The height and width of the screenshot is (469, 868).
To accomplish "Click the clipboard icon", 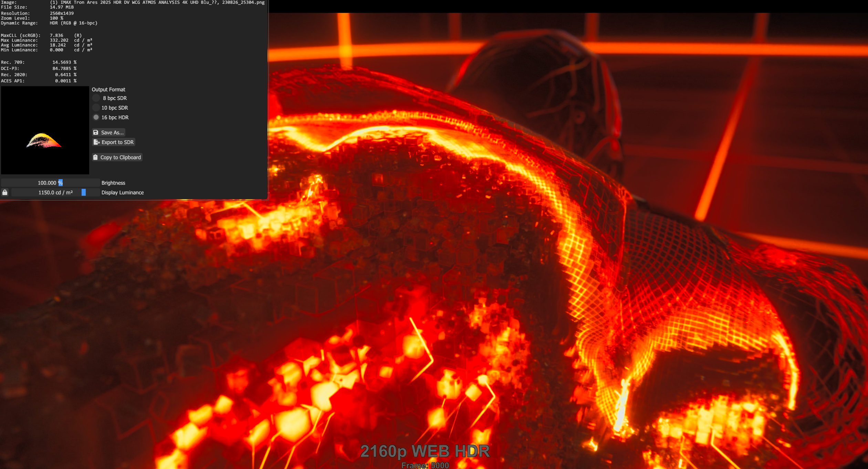I will pos(95,157).
